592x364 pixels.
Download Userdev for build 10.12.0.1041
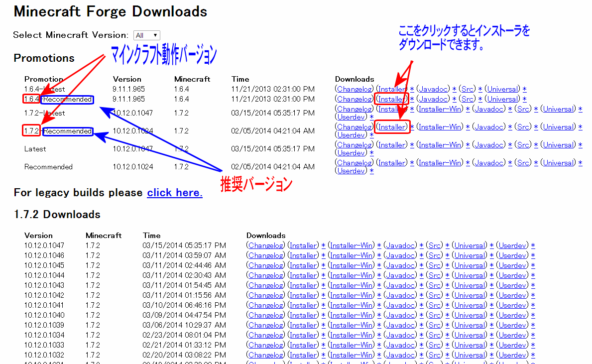point(512,305)
